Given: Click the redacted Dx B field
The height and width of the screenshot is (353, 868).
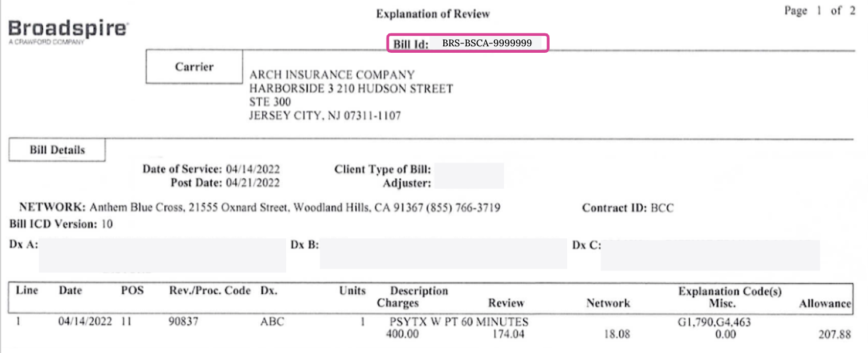Looking at the screenshot, I should click(443, 254).
